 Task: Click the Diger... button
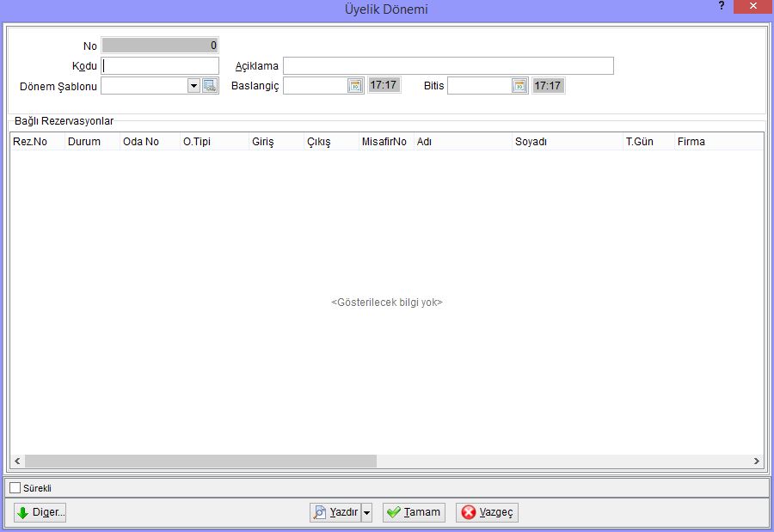tap(40, 513)
